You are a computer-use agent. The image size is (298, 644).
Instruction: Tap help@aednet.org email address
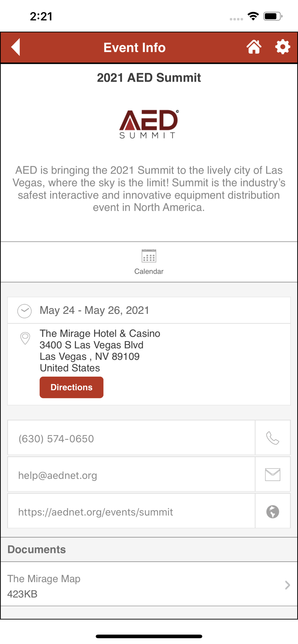click(58, 475)
